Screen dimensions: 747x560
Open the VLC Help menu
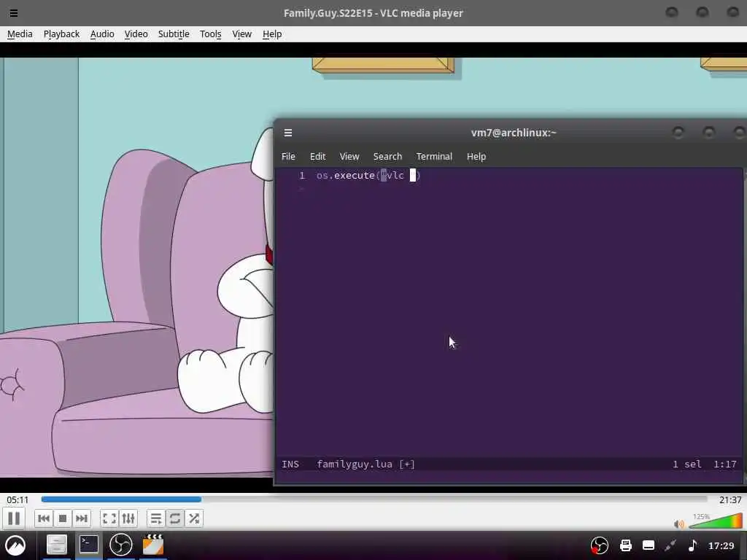pyautogui.click(x=272, y=34)
